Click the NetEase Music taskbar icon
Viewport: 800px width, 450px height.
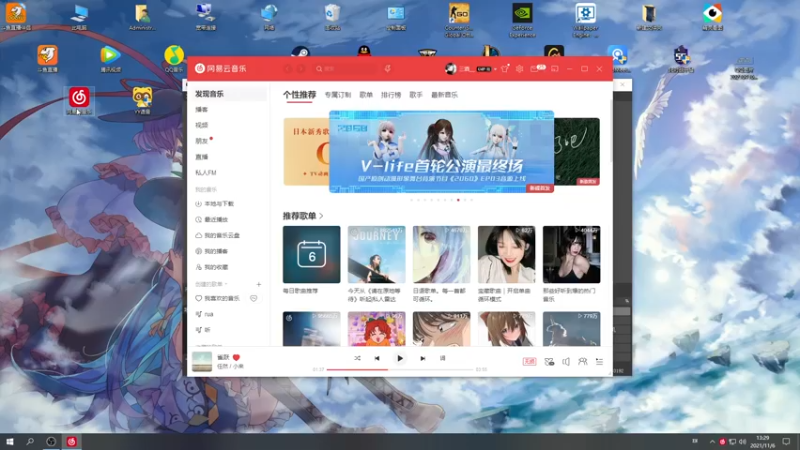pos(71,441)
